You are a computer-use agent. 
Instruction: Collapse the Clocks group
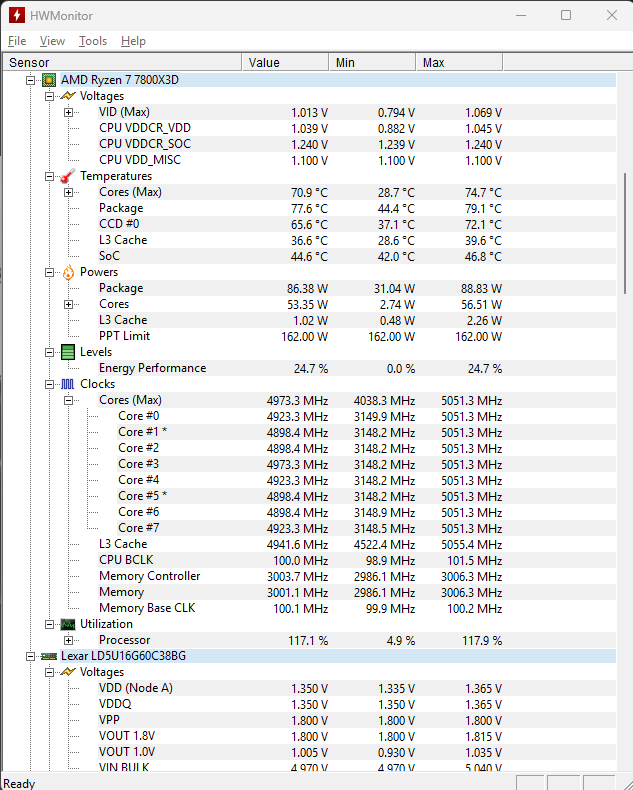pyautogui.click(x=49, y=384)
